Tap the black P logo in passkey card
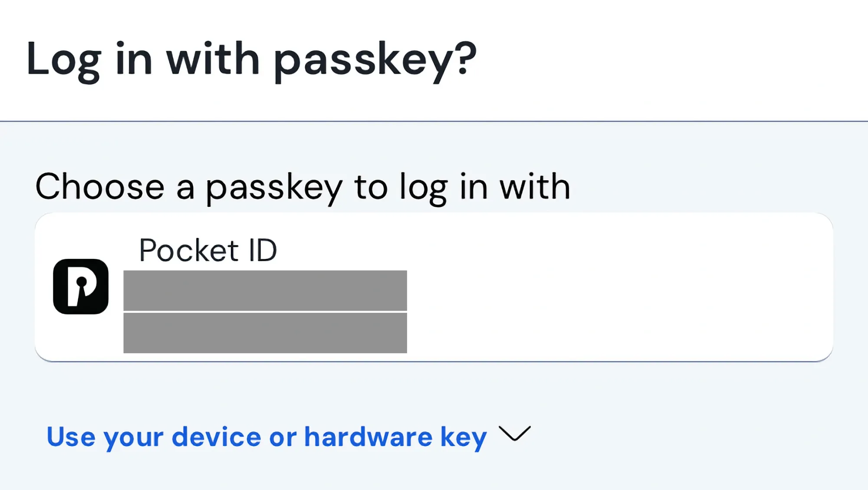The image size is (868, 490). pyautogui.click(x=81, y=287)
